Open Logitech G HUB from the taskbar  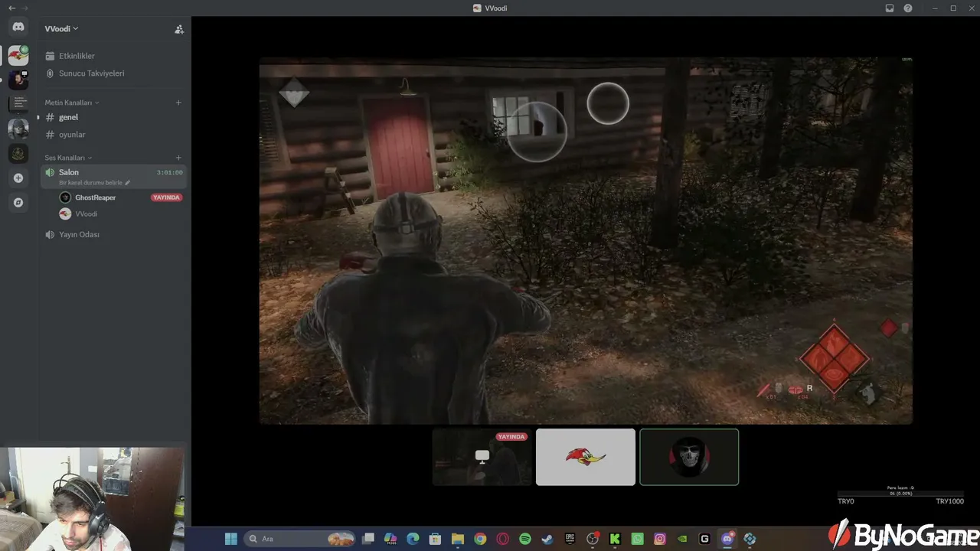click(x=705, y=539)
